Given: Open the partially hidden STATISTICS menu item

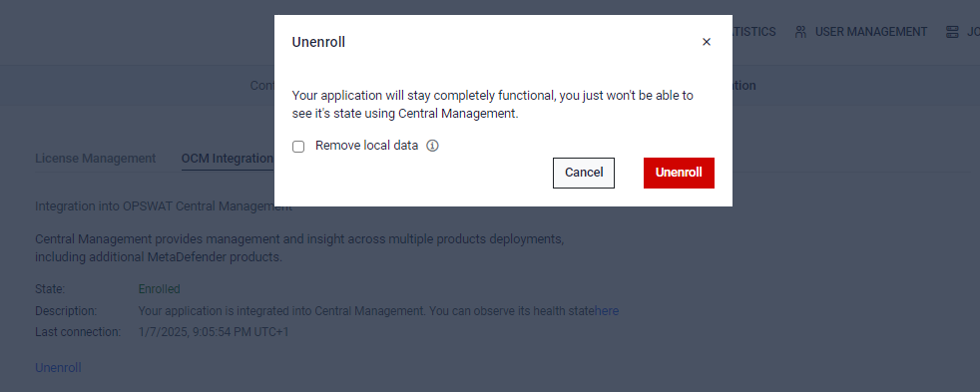Looking at the screenshot, I should [x=754, y=32].
